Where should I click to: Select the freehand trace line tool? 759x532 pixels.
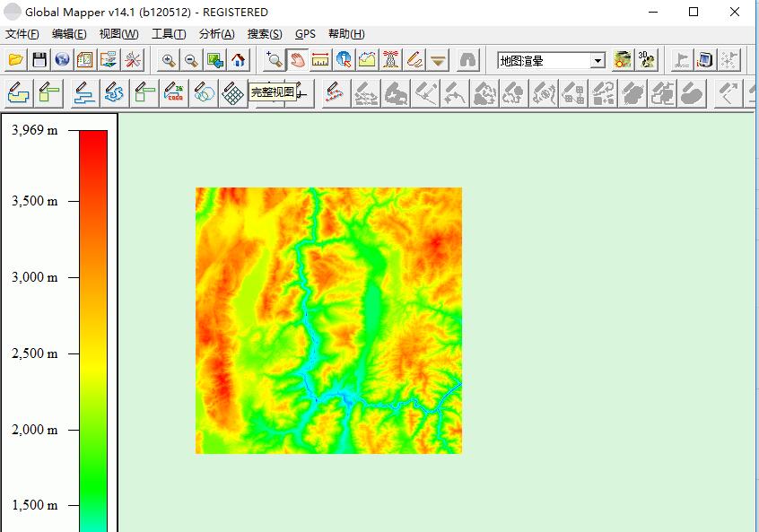click(x=114, y=93)
